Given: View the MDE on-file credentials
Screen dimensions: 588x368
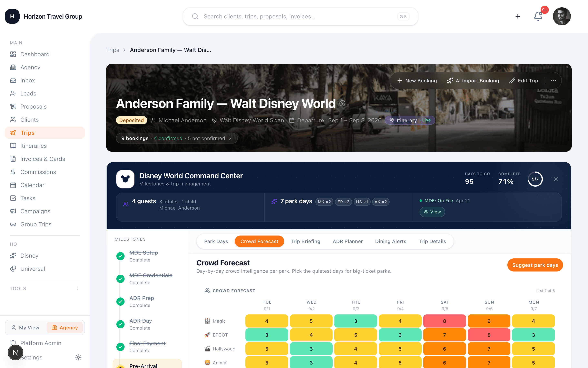Looking at the screenshot, I should tap(432, 212).
